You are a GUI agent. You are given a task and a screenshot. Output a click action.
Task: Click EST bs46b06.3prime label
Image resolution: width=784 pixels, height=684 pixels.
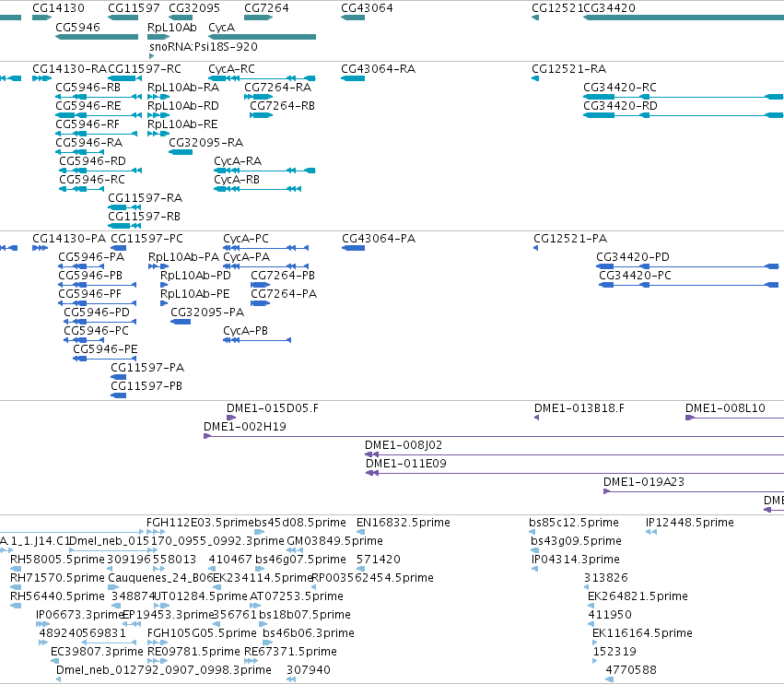[x=309, y=633]
